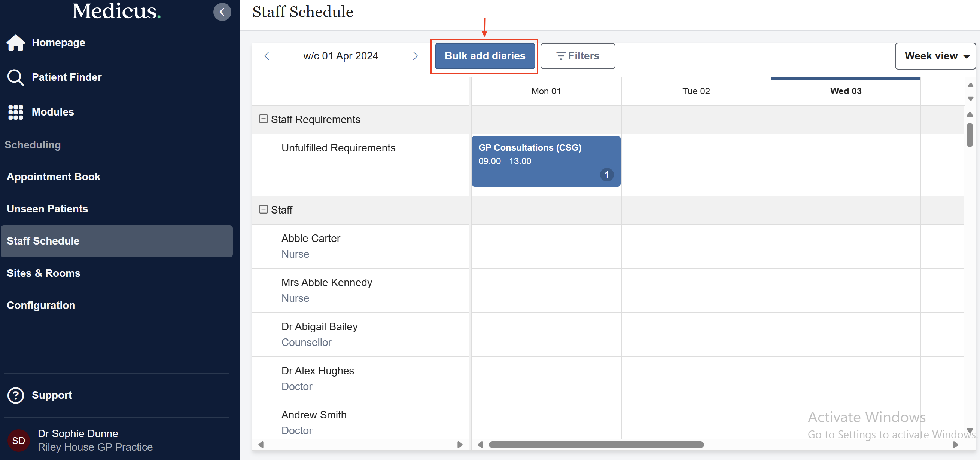
Task: Open the Filters panel
Action: click(x=578, y=56)
